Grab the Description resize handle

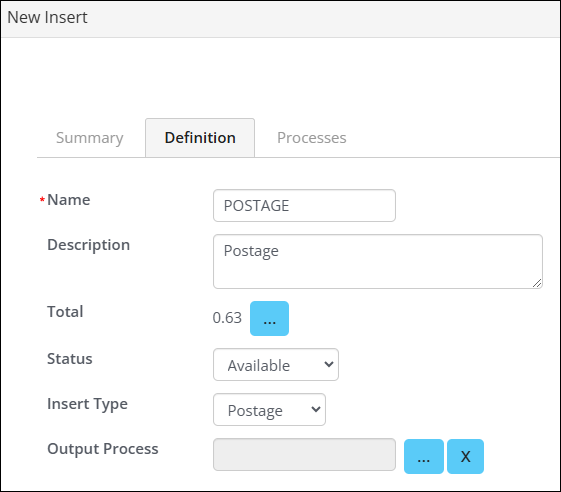tap(537, 283)
